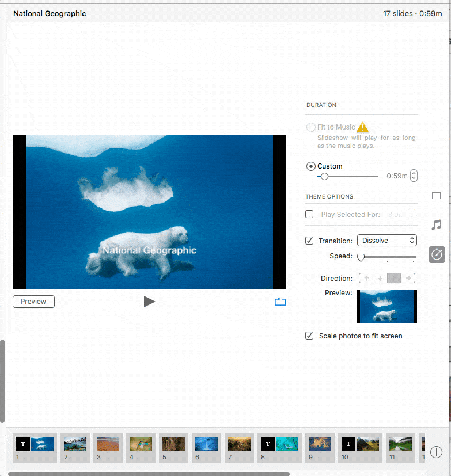451x476 pixels.
Task: Click the 17 slides · 0:59m label
Action: 412,14
